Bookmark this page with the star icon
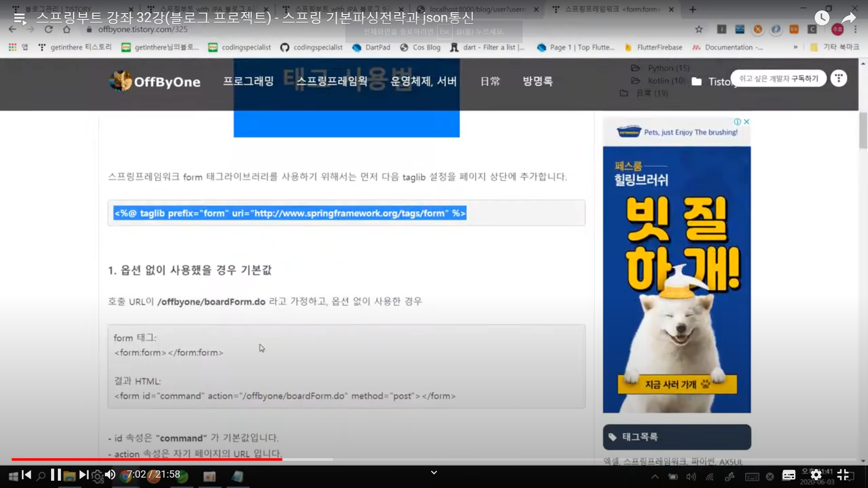 click(699, 29)
